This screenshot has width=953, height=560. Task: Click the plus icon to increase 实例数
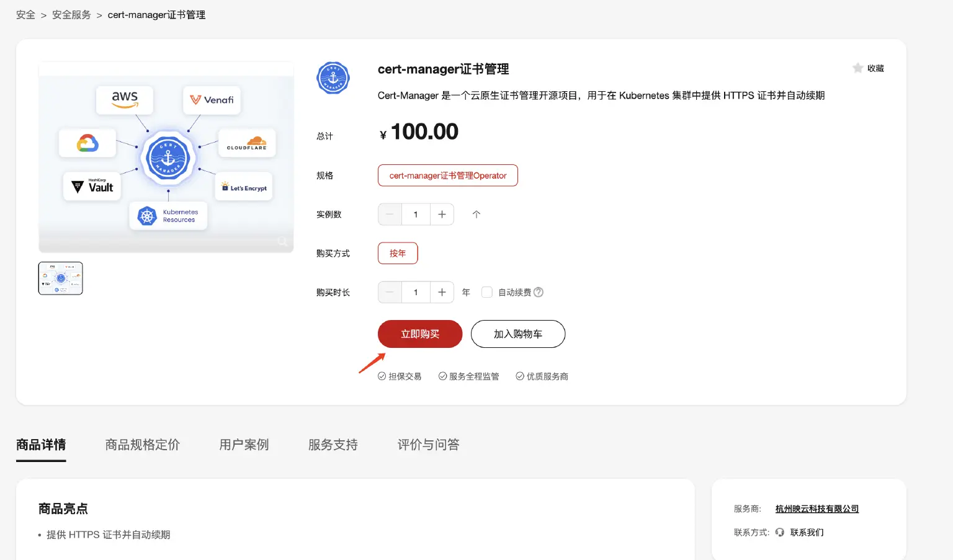click(x=441, y=214)
